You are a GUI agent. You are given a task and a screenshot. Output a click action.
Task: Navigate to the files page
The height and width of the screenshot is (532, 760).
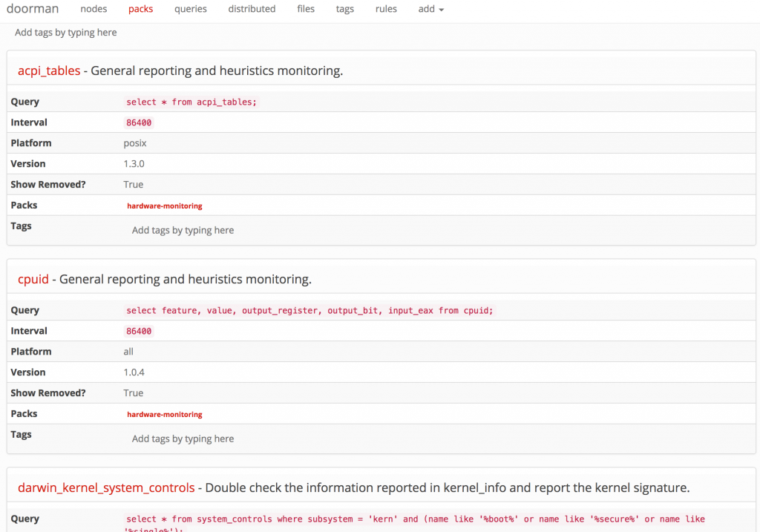pyautogui.click(x=306, y=9)
